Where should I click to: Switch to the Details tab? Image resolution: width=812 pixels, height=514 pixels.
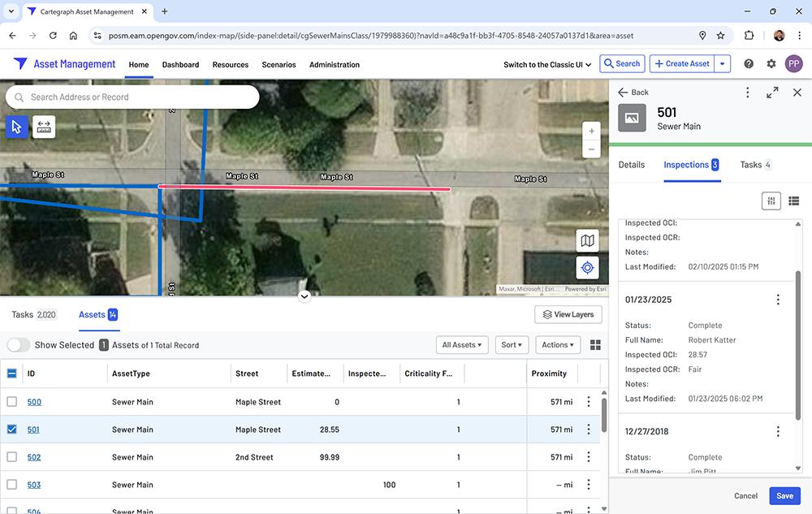click(631, 165)
